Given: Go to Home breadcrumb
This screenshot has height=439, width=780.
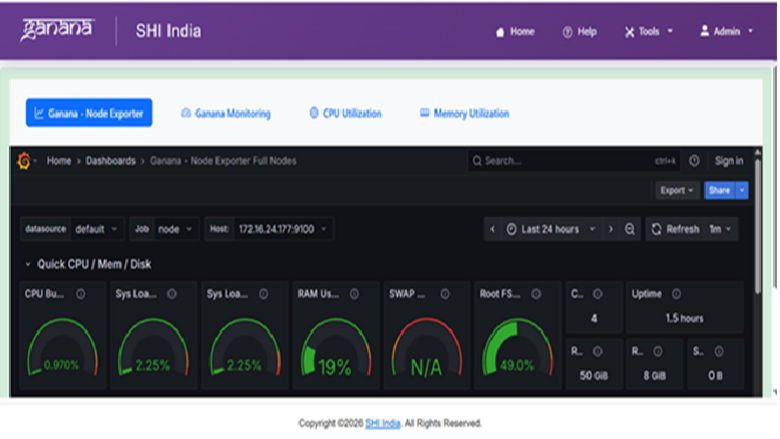Looking at the screenshot, I should [59, 161].
